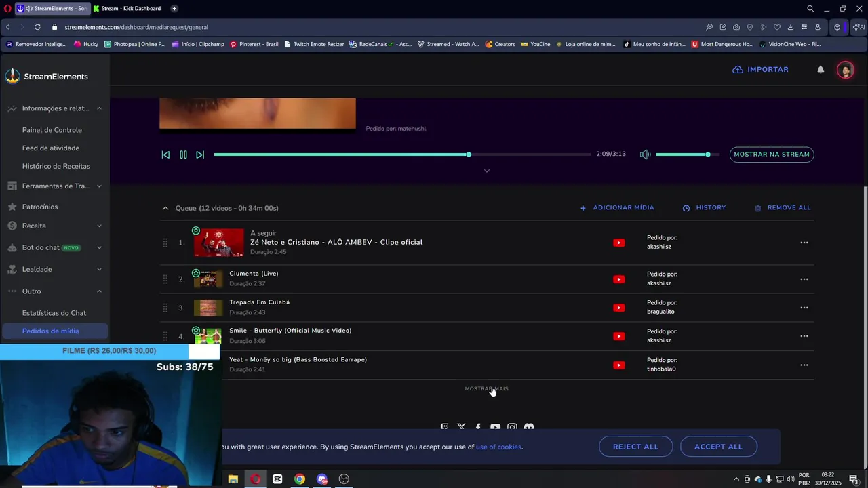Grab drag handle of queue item 3

coord(165,308)
